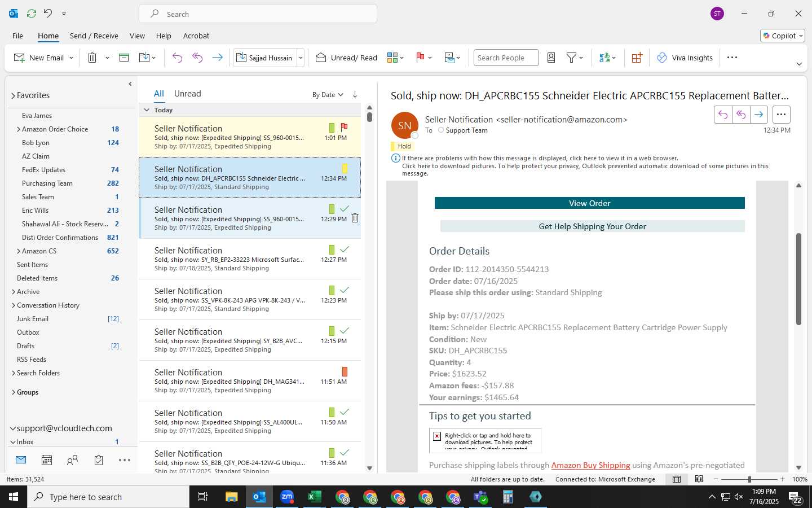
Task: Click Forward arrow in reading pane header
Action: coord(759,115)
